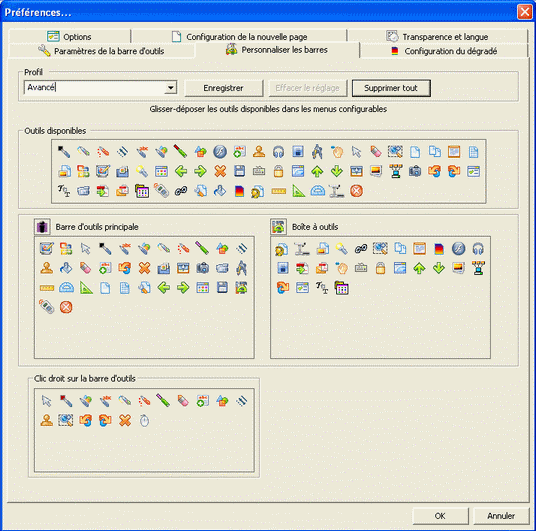The width and height of the screenshot is (536, 531).
Task: Pick the mouse icon in Clic droit panel
Action: [144, 420]
